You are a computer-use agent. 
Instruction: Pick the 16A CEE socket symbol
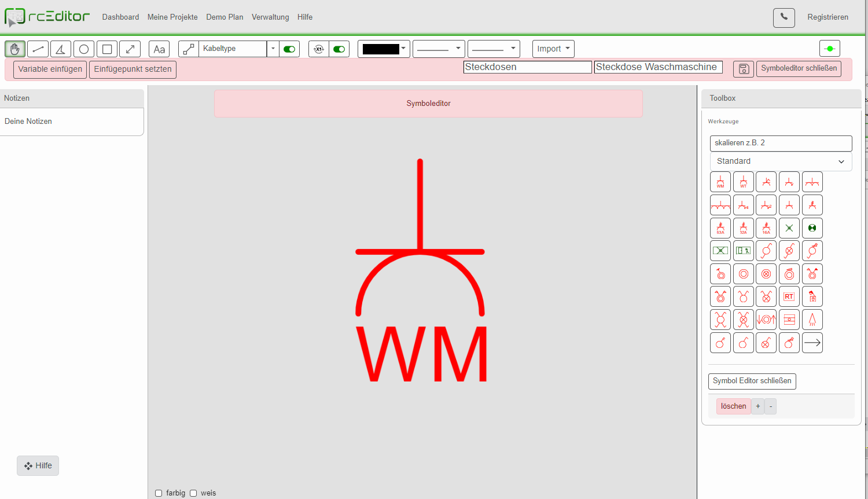tap(766, 228)
